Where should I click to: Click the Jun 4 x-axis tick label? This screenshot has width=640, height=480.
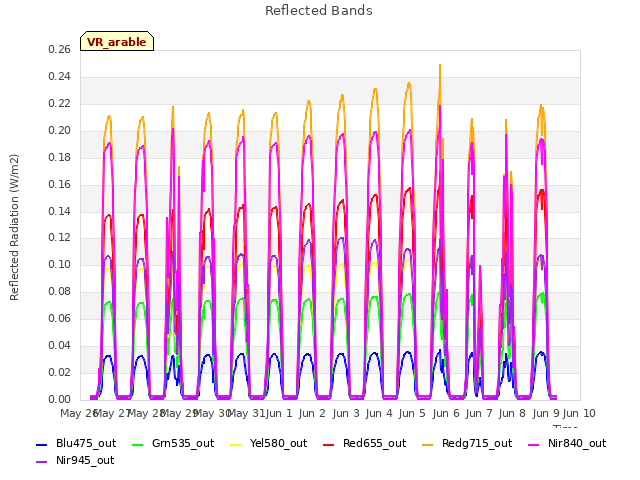coord(379,413)
